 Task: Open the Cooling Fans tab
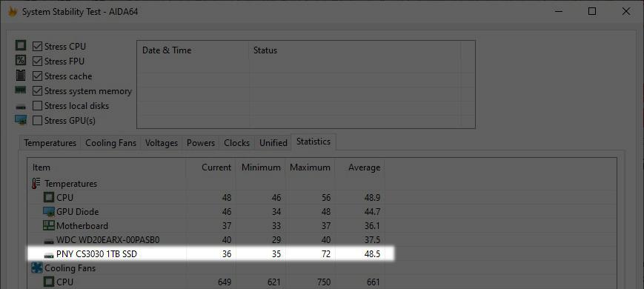pos(110,143)
